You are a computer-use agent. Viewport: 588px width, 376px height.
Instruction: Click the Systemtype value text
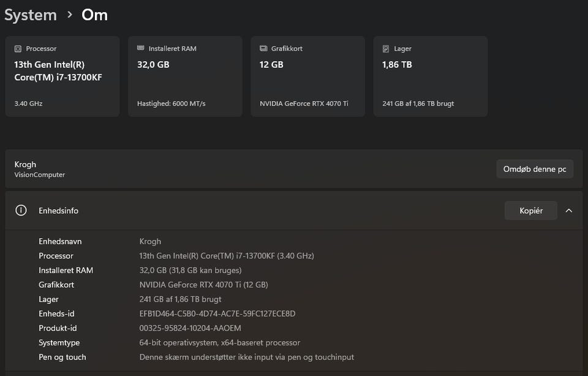pyautogui.click(x=220, y=342)
